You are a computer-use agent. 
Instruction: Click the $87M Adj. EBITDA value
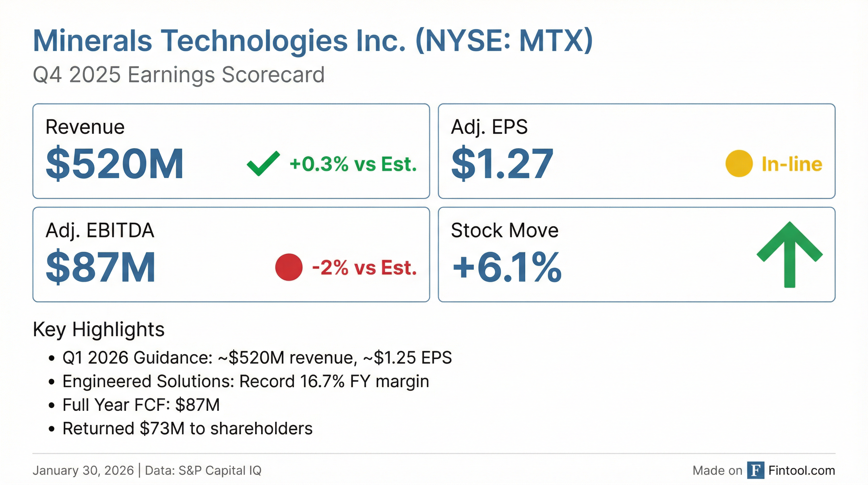(101, 267)
